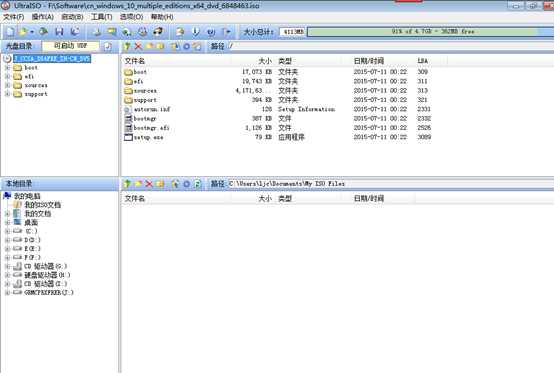Go up one level in image pane
This screenshot has height=373, width=554.
[x=127, y=46]
